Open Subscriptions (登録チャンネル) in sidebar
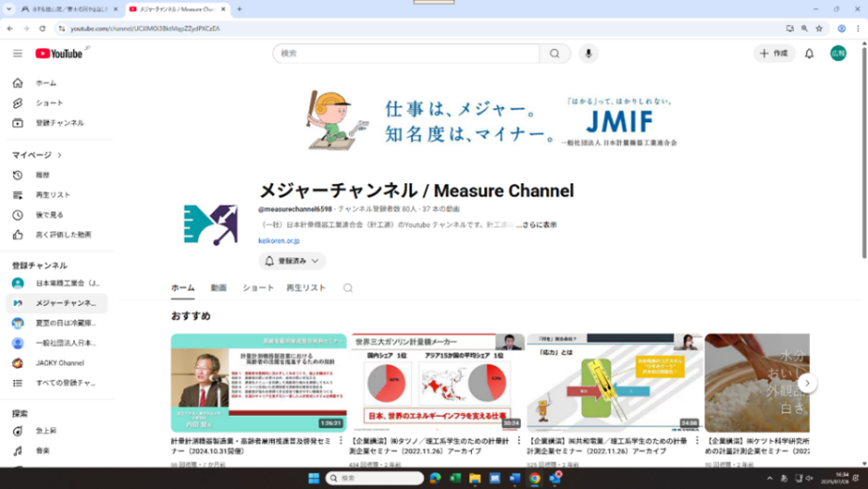 tap(58, 123)
